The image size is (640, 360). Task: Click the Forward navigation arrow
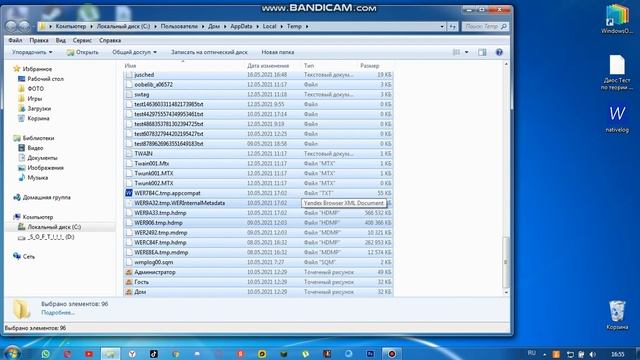(x=24, y=27)
